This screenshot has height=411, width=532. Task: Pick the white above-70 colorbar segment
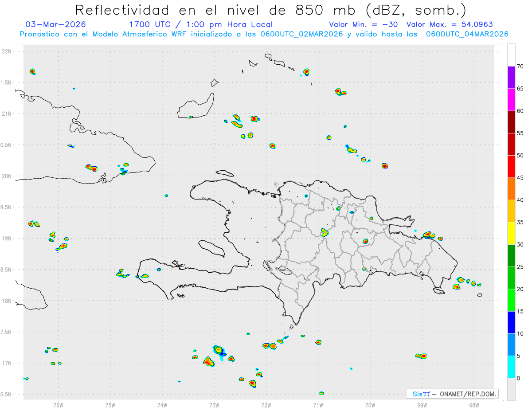511,55
